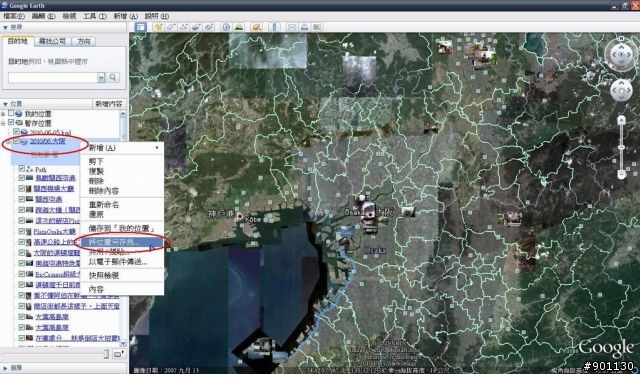
Task: Uncheck the Path item checkbox
Action: 22,169
